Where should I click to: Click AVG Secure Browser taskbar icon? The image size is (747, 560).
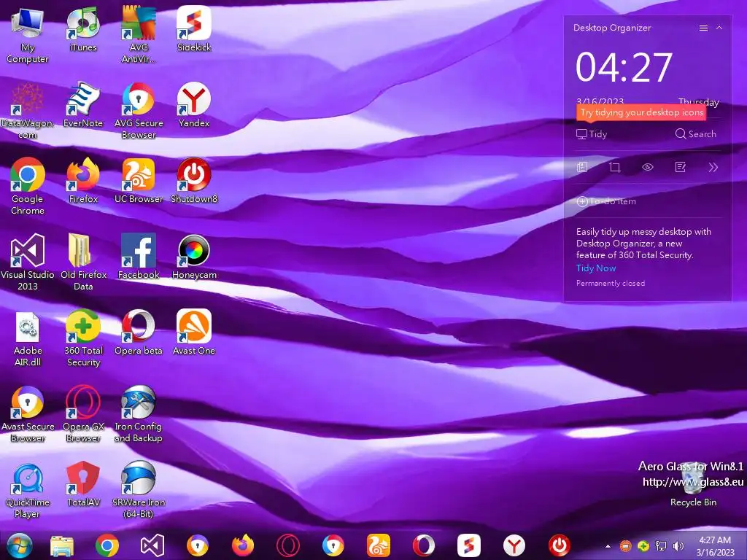pos(333,545)
